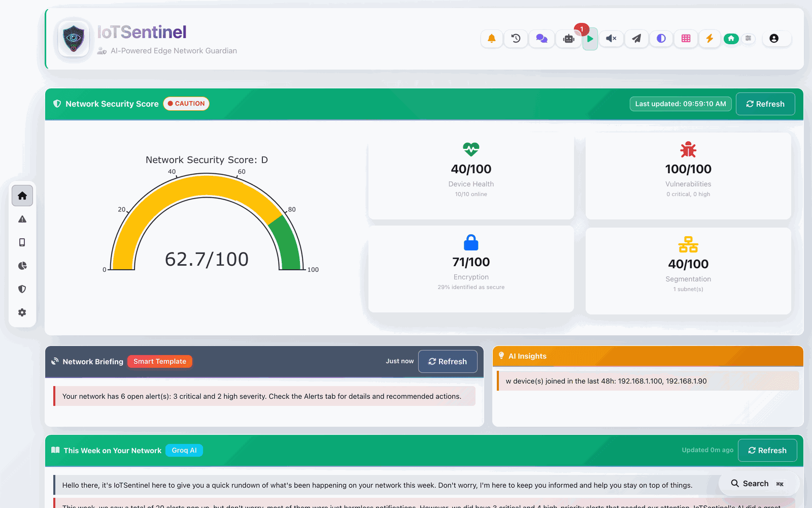Open the sliders settings icon in header
Viewport: 812px width, 508px height.
pos(748,39)
